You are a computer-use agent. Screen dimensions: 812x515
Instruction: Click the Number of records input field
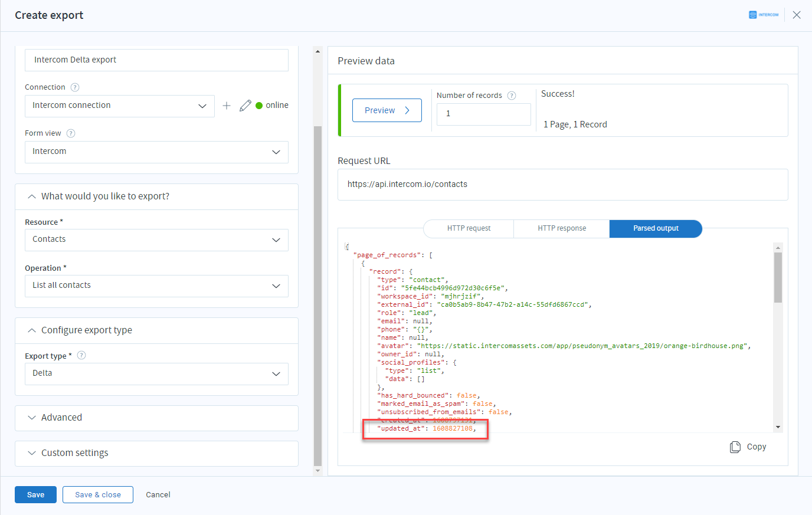[484, 114]
